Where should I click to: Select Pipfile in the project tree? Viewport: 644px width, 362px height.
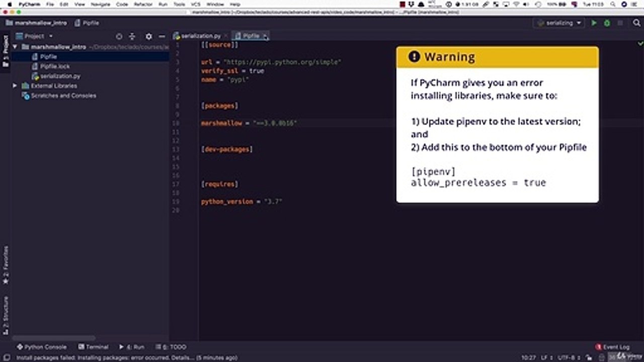click(48, 57)
